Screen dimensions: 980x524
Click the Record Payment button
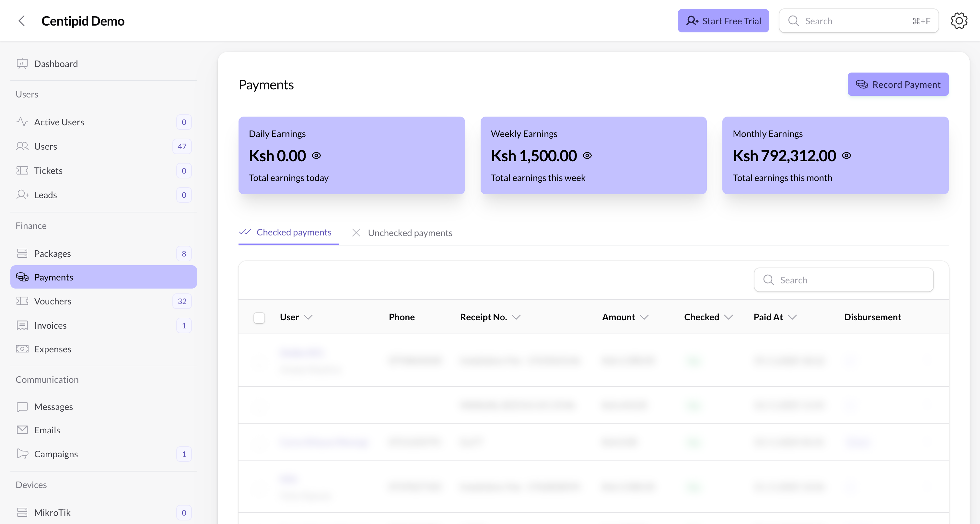[898, 84]
